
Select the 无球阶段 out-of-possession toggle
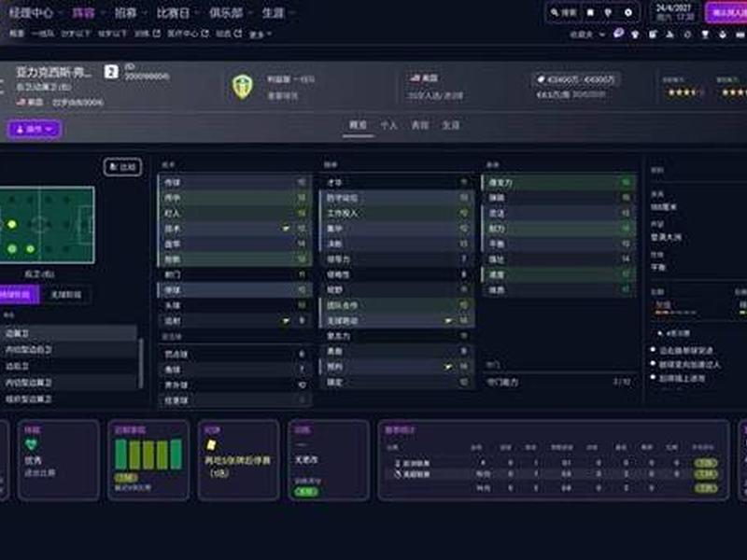tap(65, 295)
